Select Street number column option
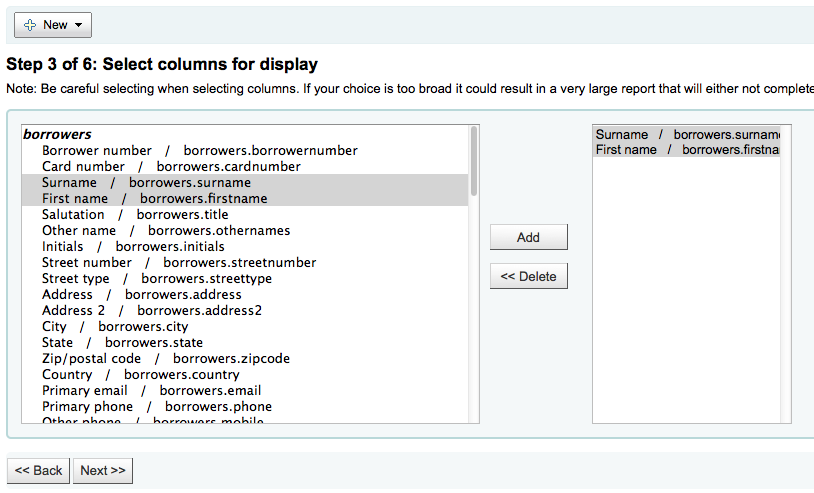The image size is (814, 493). coord(245,263)
